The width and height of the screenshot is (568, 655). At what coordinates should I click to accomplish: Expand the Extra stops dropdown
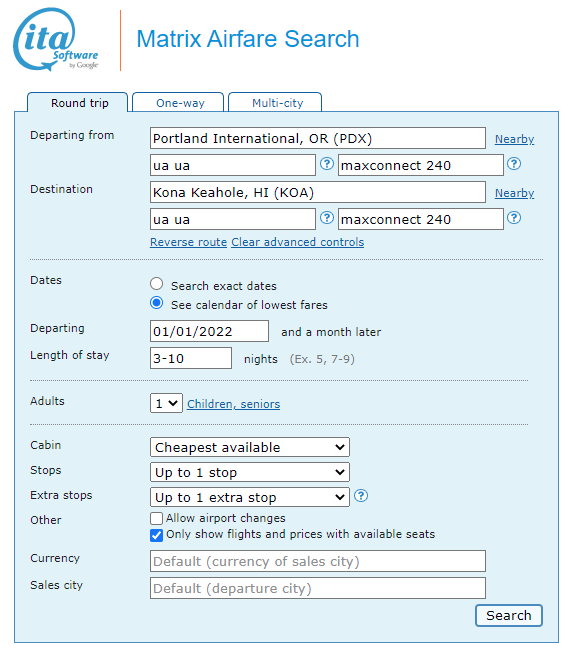tap(250, 498)
